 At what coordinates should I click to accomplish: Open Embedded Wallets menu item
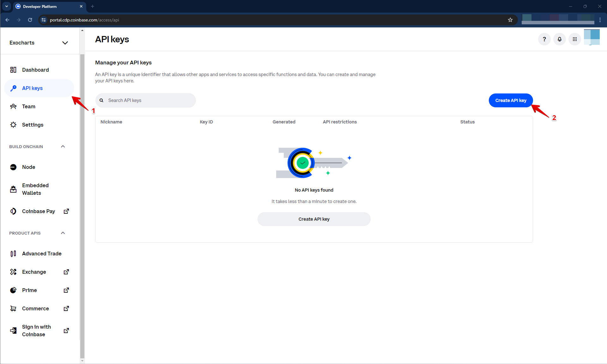(39, 189)
